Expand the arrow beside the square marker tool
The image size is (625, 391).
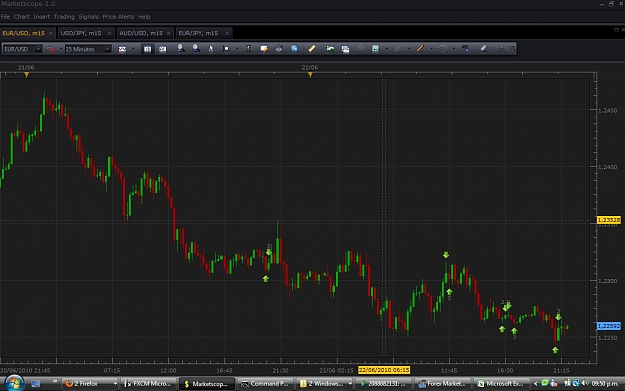(x=237, y=49)
